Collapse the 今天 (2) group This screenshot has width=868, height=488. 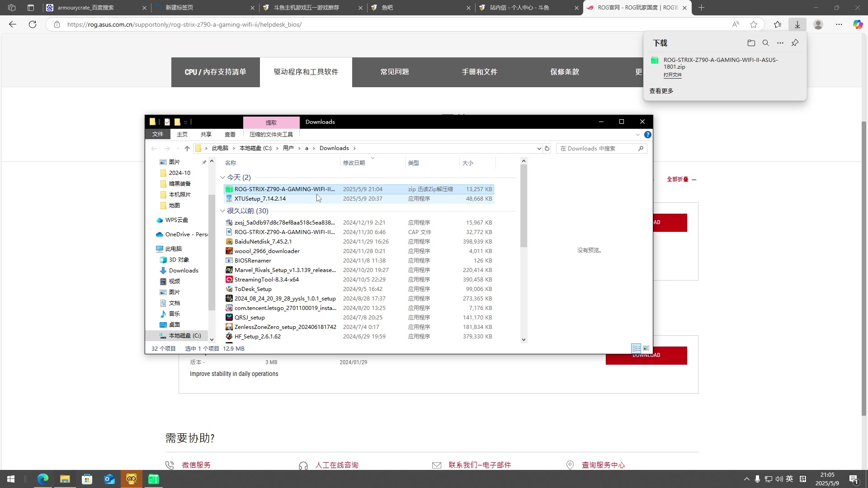coord(222,178)
